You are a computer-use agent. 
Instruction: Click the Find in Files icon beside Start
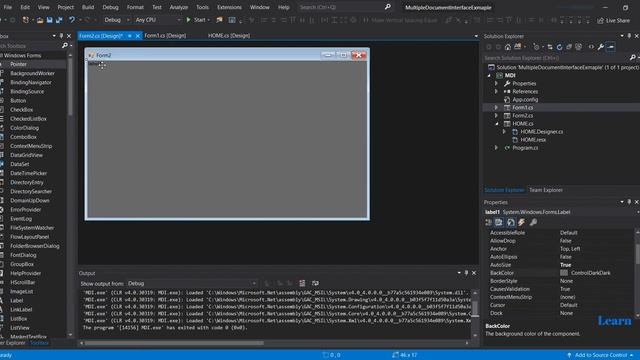point(220,20)
